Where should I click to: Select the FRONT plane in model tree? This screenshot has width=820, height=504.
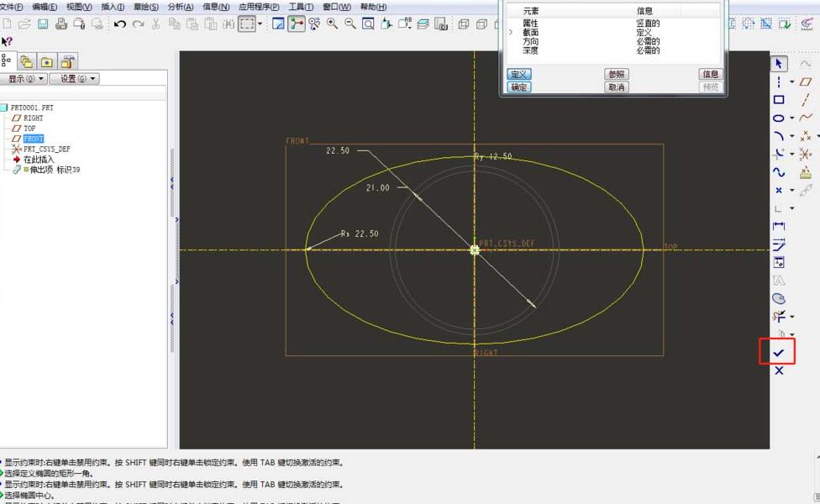pos(34,139)
